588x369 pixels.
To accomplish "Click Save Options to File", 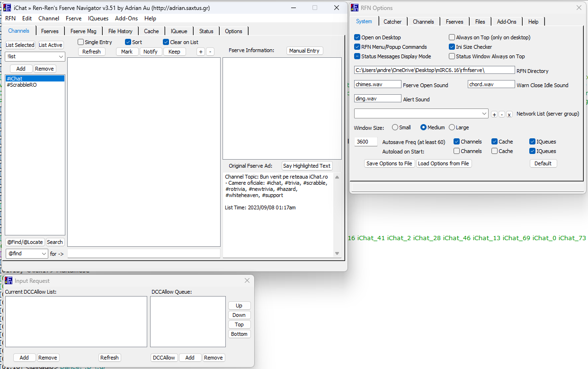I will click(x=389, y=163).
